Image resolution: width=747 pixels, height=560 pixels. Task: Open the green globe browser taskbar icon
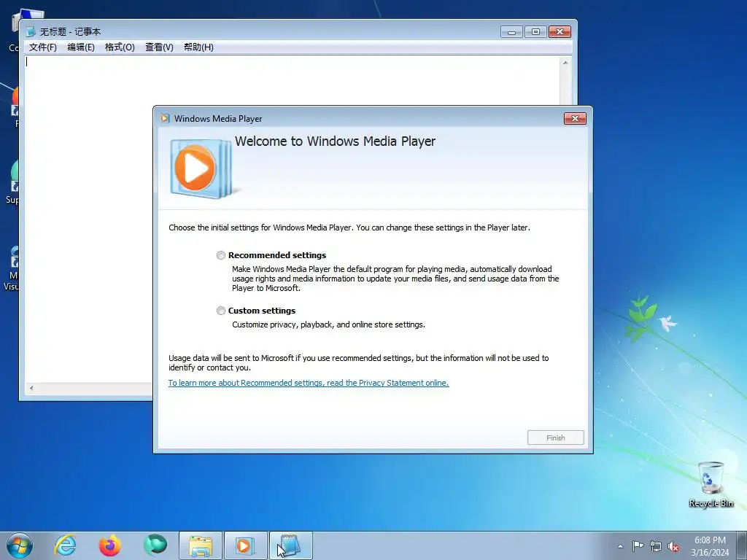[155, 545]
